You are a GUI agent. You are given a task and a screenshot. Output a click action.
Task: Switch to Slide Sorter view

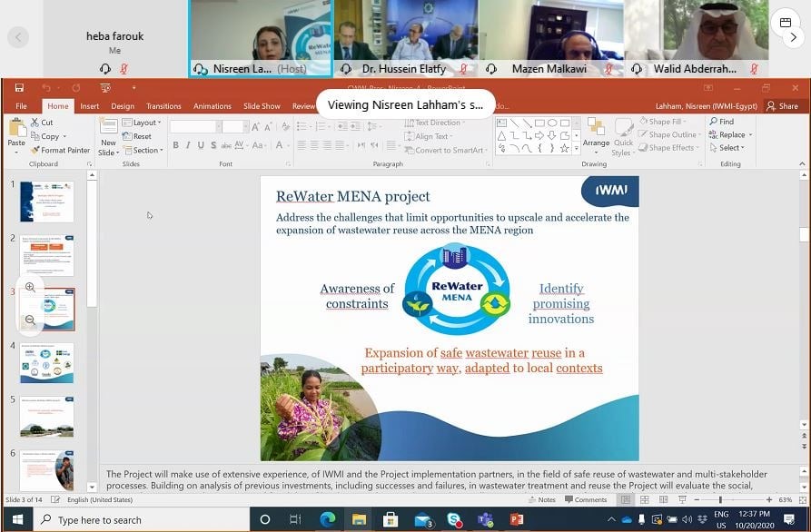point(645,500)
